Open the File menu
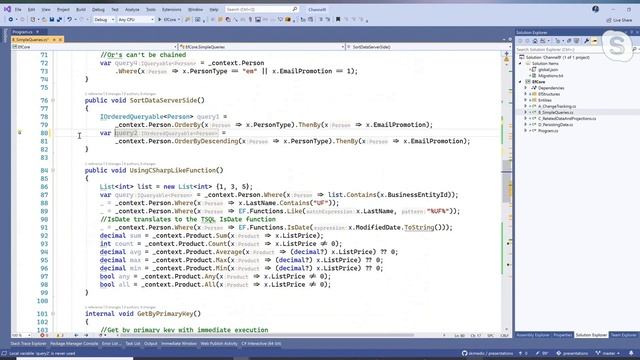 click(18, 9)
